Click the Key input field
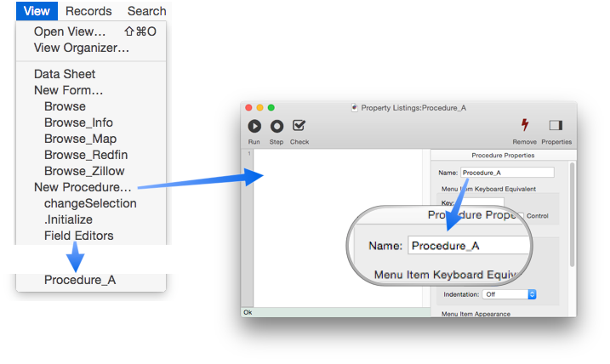Screen dimensions: 610x364 coord(479,202)
